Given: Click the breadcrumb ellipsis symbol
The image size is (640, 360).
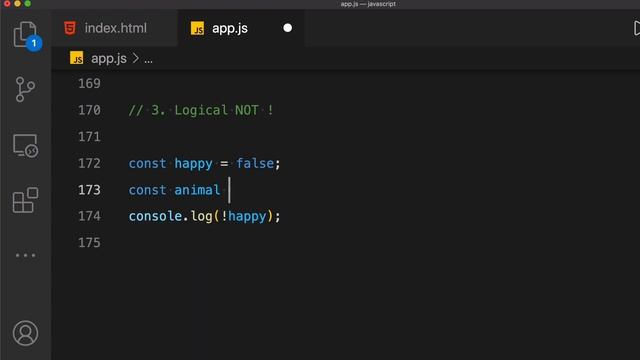Looking at the screenshot, I should point(148,60).
